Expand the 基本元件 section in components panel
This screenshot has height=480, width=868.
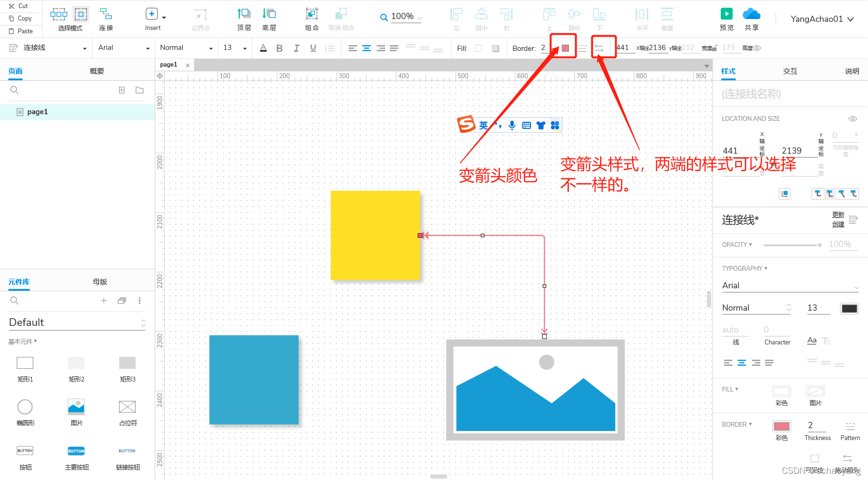pyautogui.click(x=22, y=341)
